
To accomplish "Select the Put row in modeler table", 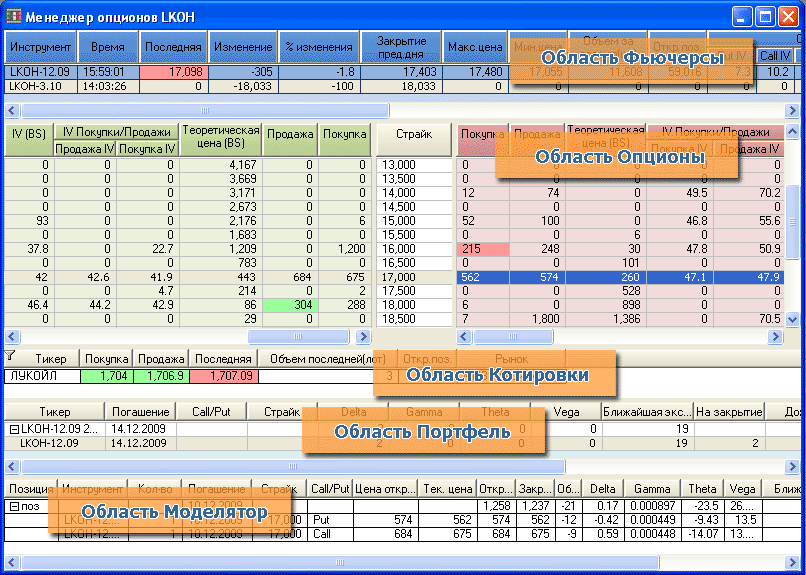I will 403,520.
